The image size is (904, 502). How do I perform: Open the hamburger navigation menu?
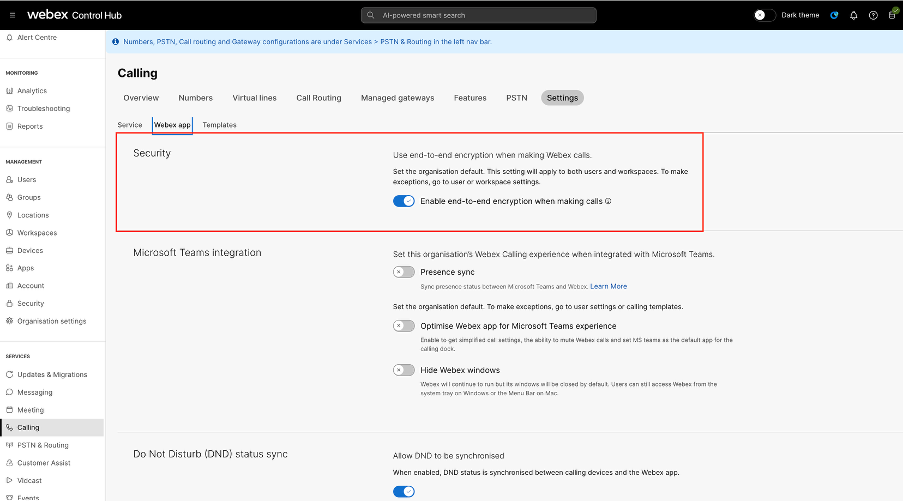12,16
